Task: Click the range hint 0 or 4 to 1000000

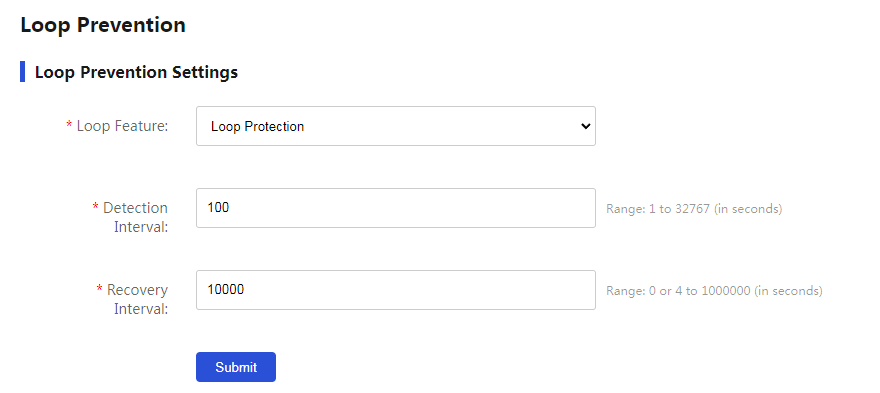Action: point(714,291)
